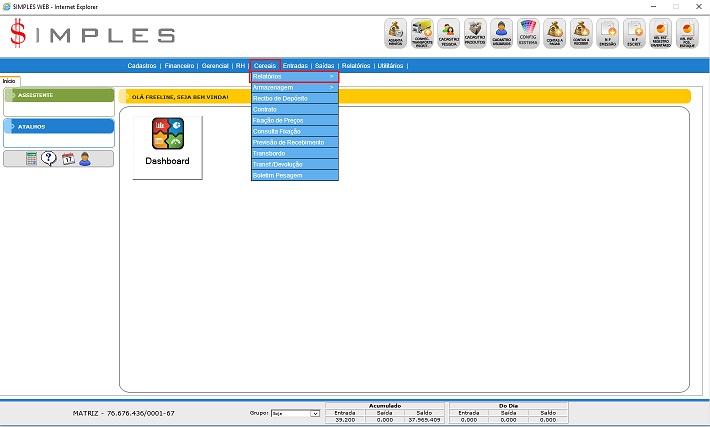
Task: Select Recibo de Depósito menu entry
Action: [x=295, y=99]
